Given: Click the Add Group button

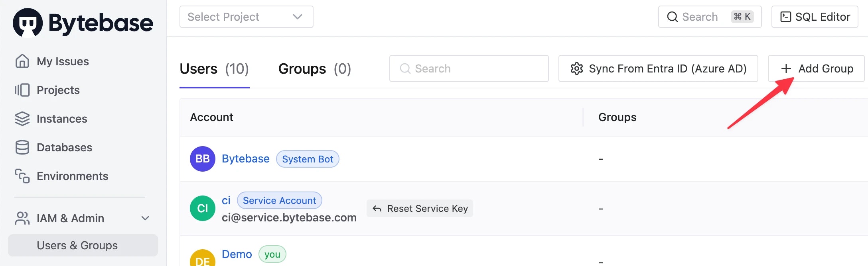Looking at the screenshot, I should click(x=816, y=68).
